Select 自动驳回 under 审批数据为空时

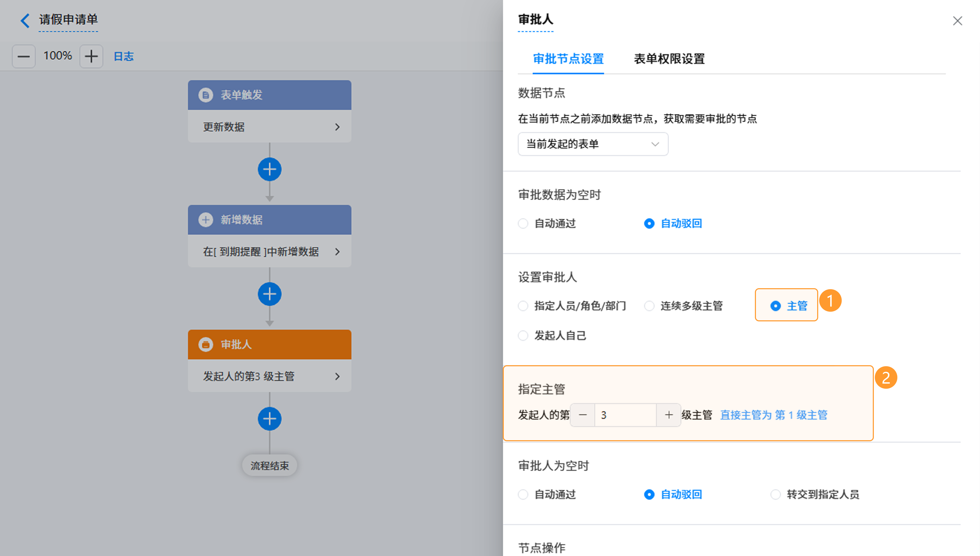coord(673,223)
